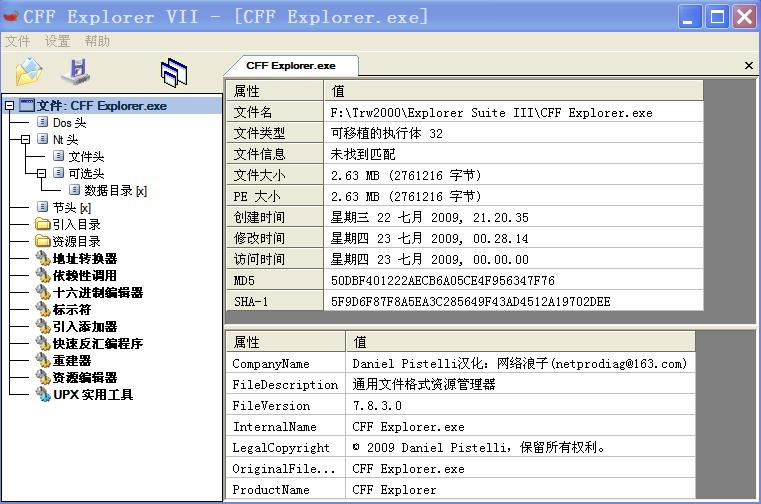
Task: Open the 引入添加器 tool
Action: [85, 326]
